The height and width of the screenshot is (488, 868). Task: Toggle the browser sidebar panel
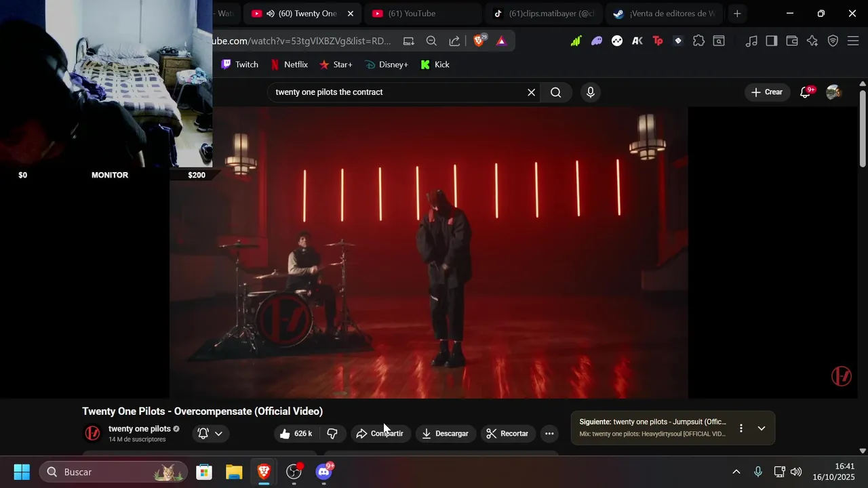coord(771,41)
